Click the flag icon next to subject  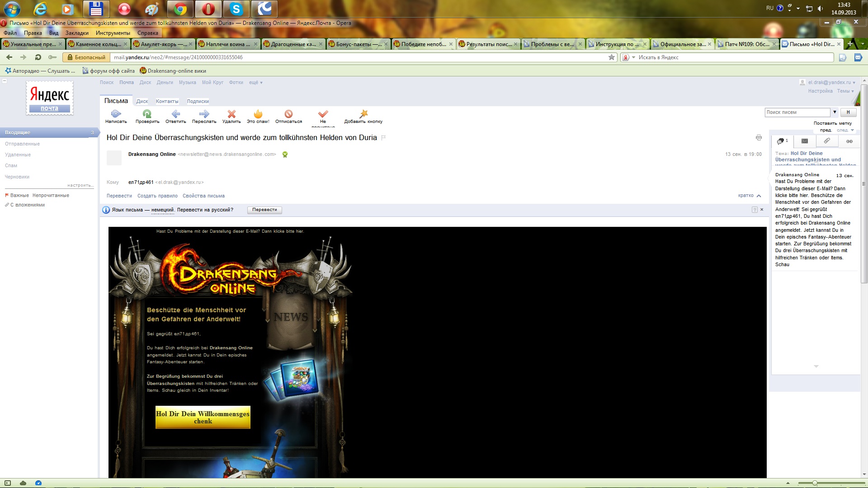[x=383, y=138]
